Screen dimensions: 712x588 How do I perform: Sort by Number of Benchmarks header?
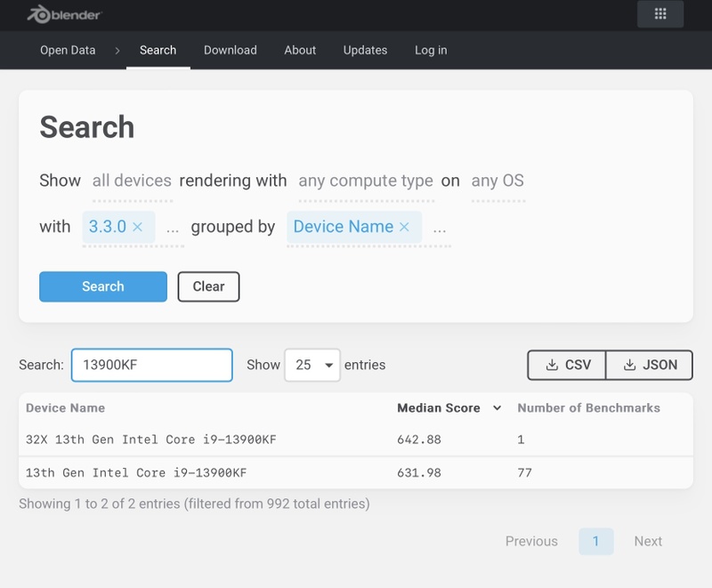click(589, 408)
